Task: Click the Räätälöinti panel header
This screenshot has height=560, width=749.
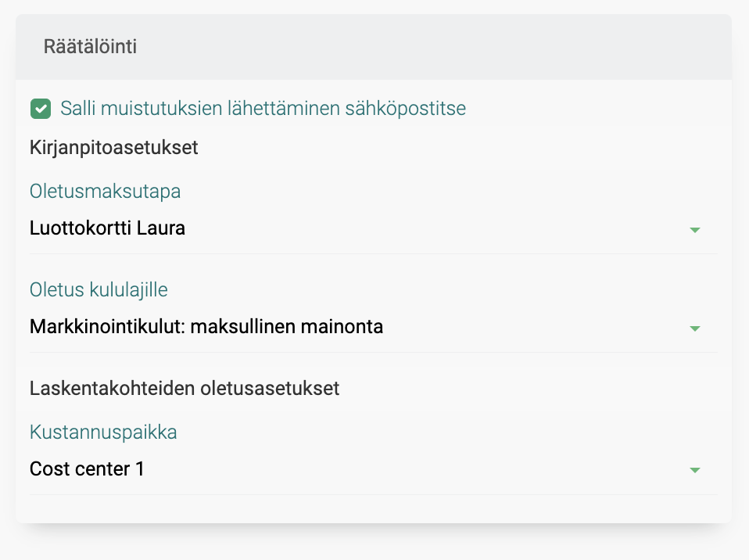Action: coord(91,47)
